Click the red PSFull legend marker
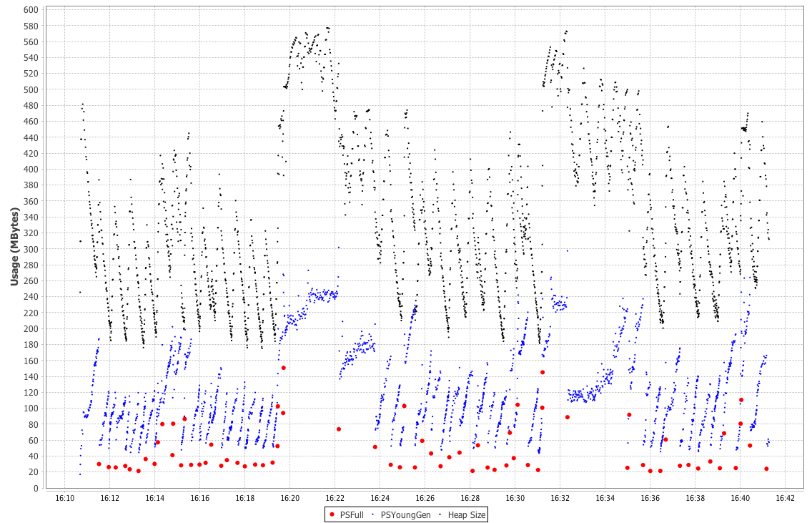This screenshot has height=523, width=812. (x=332, y=514)
